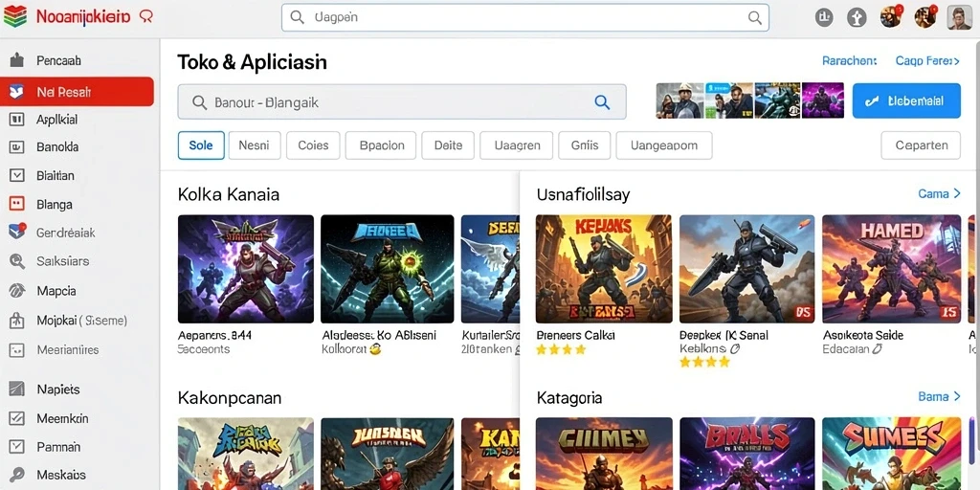
Task: Focus the top Uagpein search field
Action: [x=525, y=17]
